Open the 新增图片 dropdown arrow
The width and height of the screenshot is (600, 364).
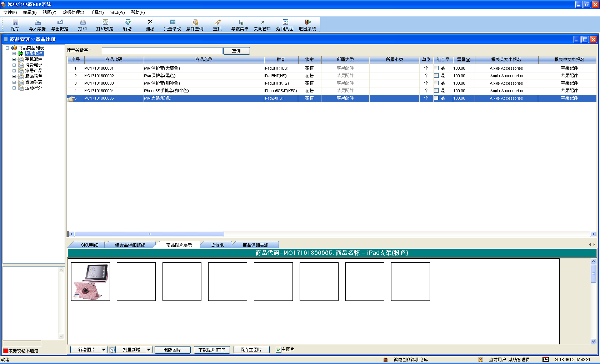[x=104, y=350]
